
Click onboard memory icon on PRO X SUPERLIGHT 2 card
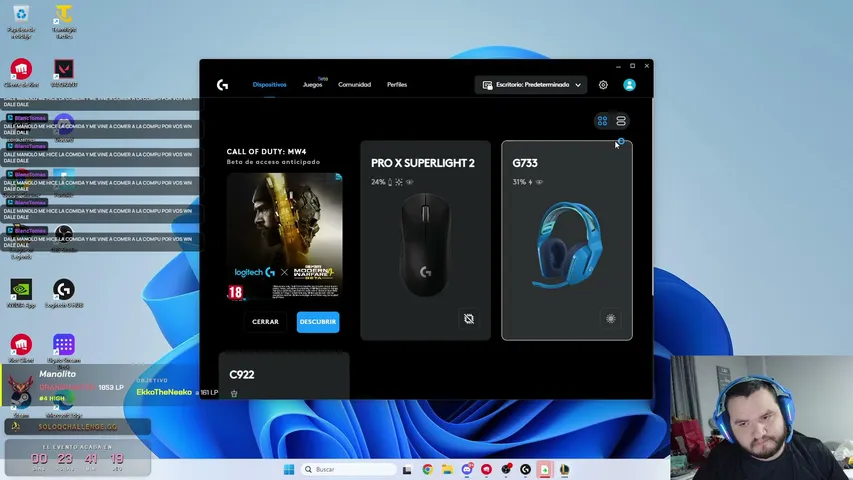pos(469,319)
